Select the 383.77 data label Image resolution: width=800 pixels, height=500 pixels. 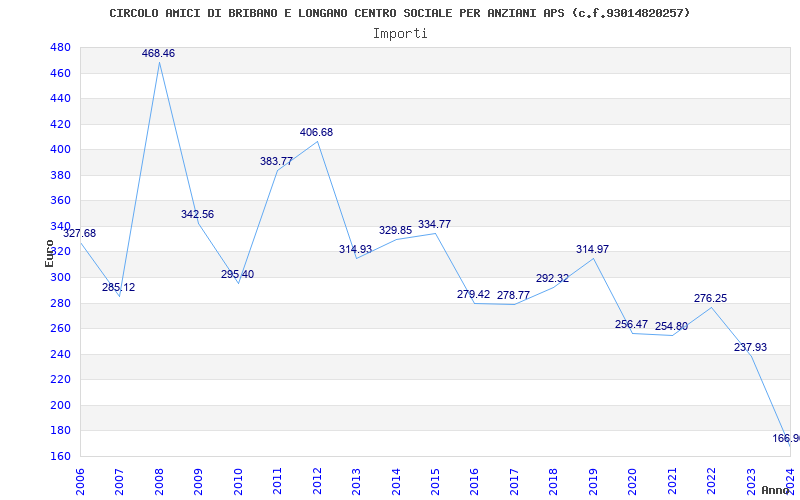277,161
